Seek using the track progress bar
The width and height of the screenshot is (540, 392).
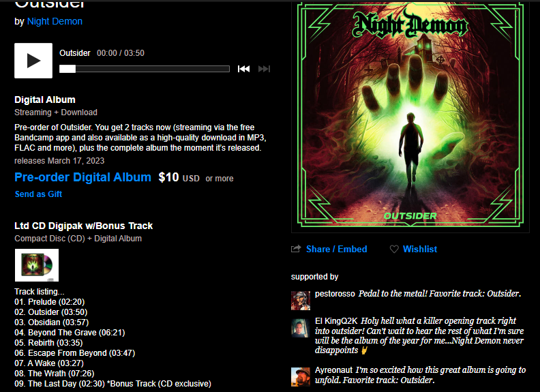click(x=145, y=69)
